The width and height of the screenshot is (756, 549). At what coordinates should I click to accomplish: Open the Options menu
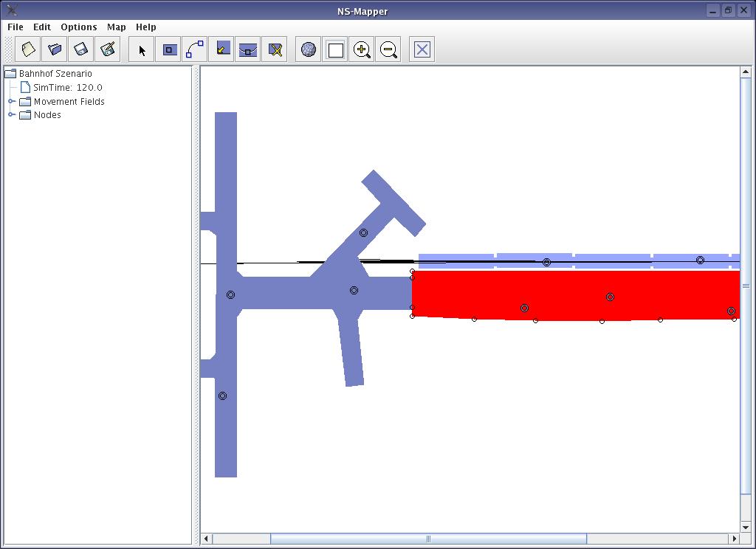pos(78,27)
